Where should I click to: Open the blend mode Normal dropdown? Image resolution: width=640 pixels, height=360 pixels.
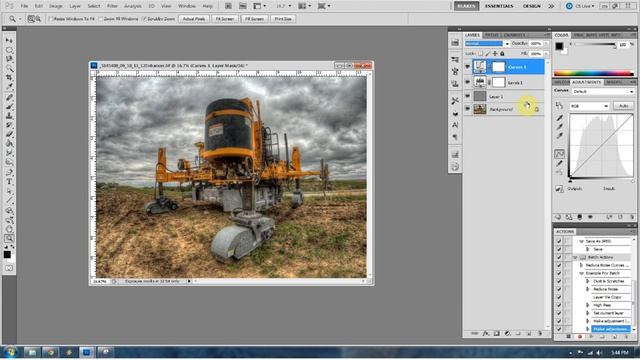coord(487,43)
